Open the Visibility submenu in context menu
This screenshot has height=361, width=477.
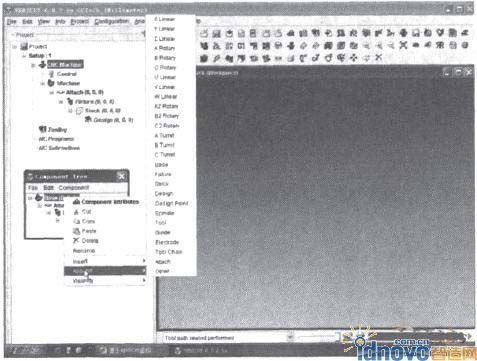tap(106, 281)
